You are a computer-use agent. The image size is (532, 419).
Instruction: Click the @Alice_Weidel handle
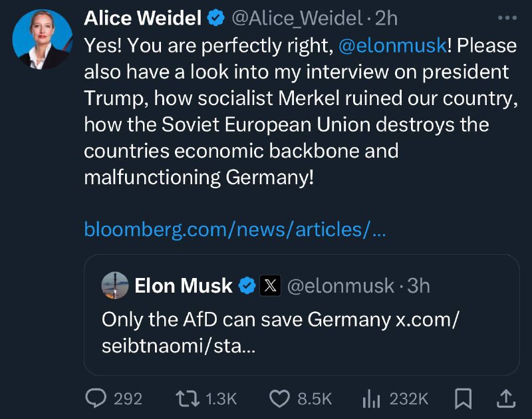coord(297,19)
